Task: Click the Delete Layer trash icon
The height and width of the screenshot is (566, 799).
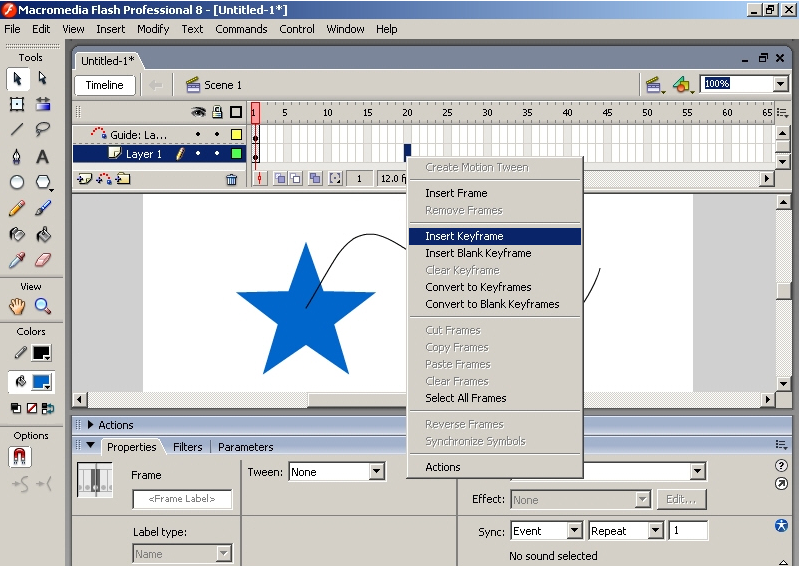Action: (x=231, y=179)
